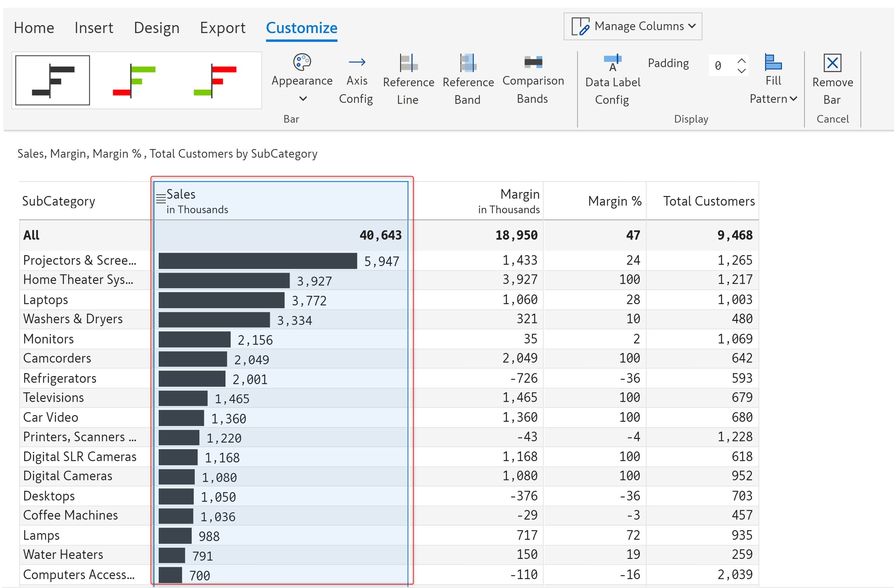894x588 pixels.
Task: Expand the Appearance chevron
Action: tap(303, 99)
